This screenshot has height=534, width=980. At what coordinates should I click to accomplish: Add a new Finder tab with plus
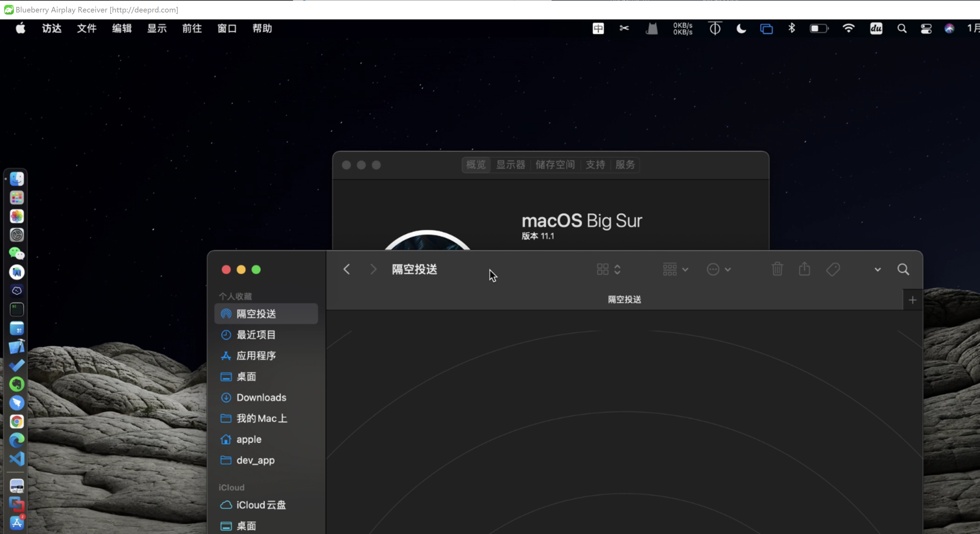[x=913, y=300]
